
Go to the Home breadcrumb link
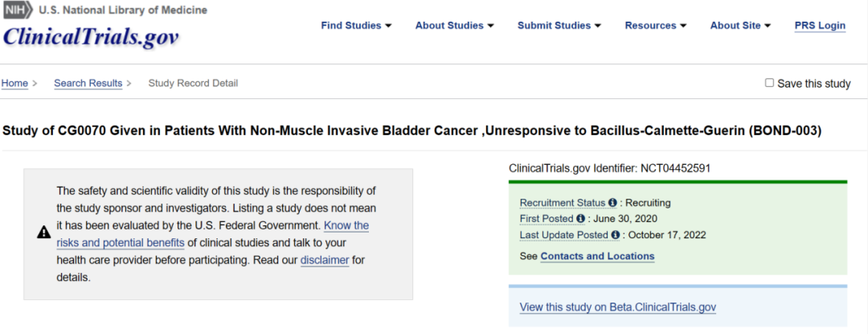click(14, 84)
